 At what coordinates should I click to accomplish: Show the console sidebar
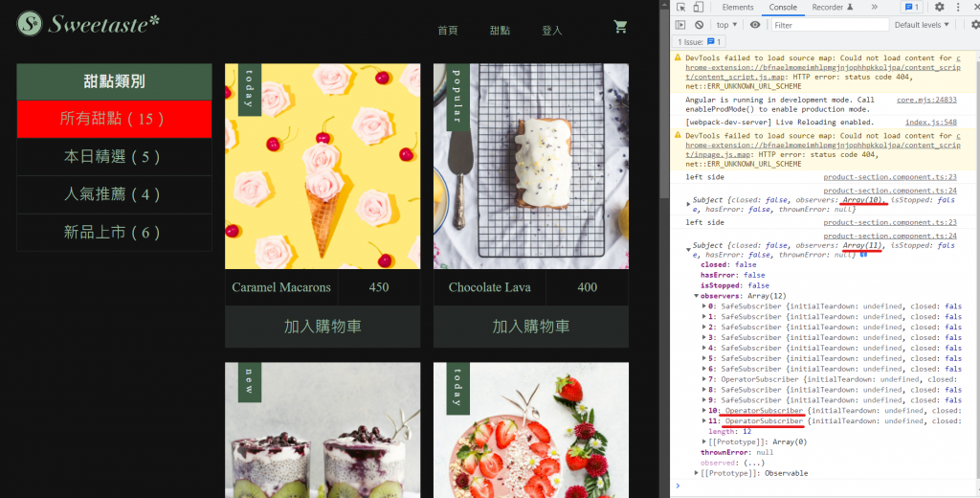(x=680, y=25)
